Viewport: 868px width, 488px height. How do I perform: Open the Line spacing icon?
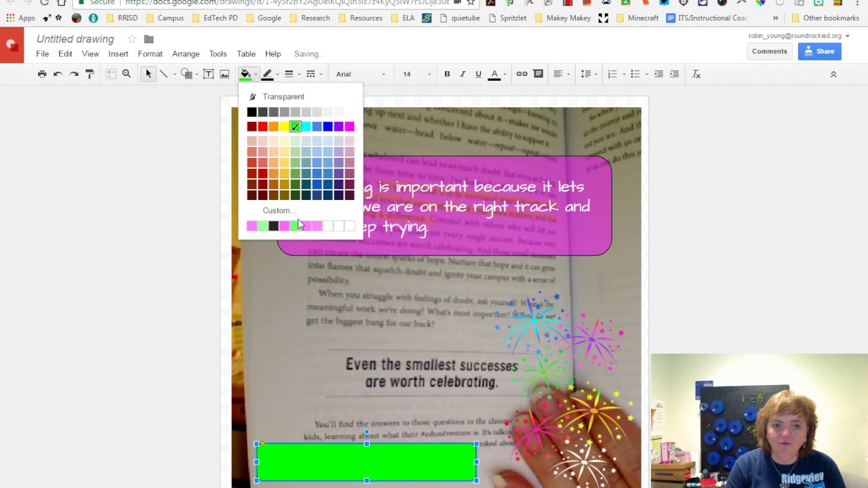(x=586, y=74)
